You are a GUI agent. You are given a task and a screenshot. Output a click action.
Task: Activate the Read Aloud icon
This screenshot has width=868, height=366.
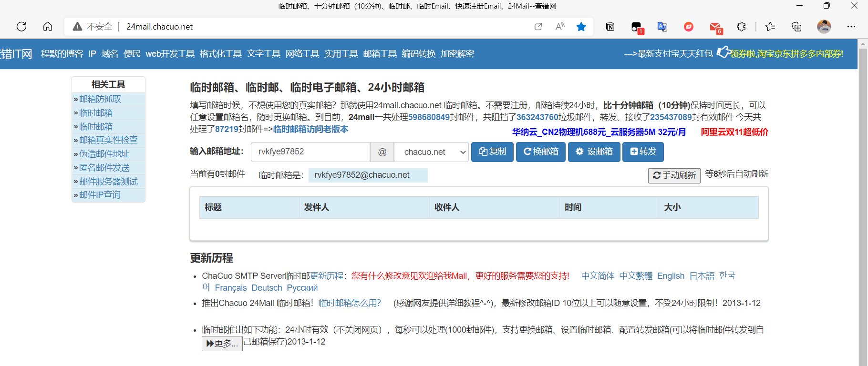[560, 27]
